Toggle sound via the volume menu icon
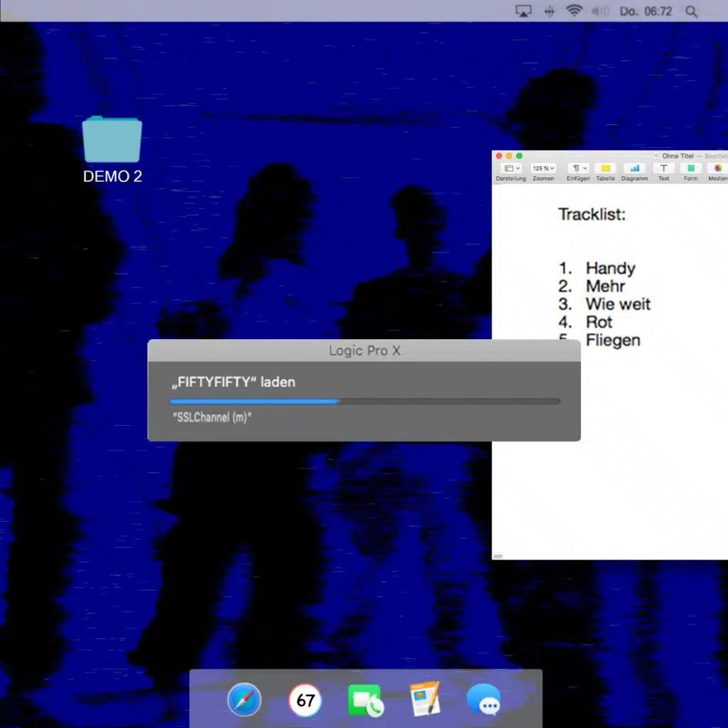This screenshot has height=728, width=728. pyautogui.click(x=598, y=11)
